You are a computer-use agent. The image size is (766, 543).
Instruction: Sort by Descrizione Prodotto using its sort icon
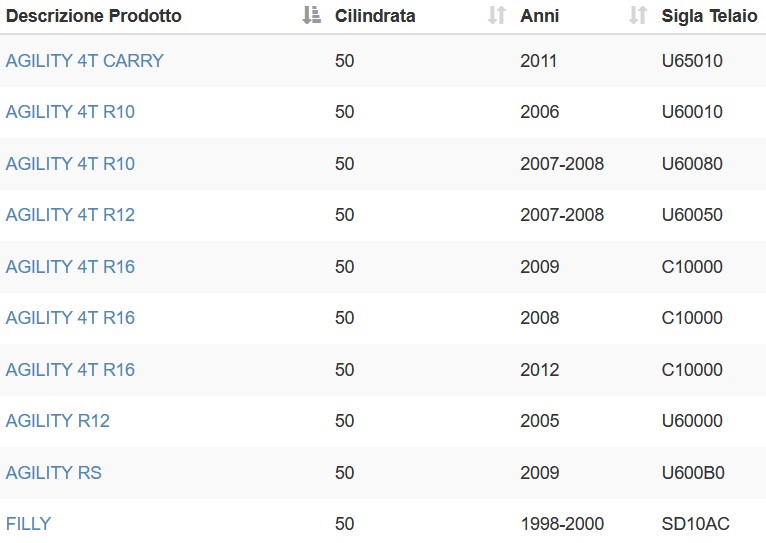[312, 16]
